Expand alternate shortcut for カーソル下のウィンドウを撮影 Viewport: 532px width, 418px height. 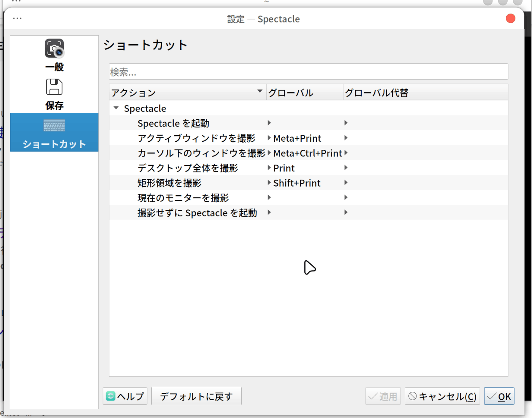click(x=346, y=153)
